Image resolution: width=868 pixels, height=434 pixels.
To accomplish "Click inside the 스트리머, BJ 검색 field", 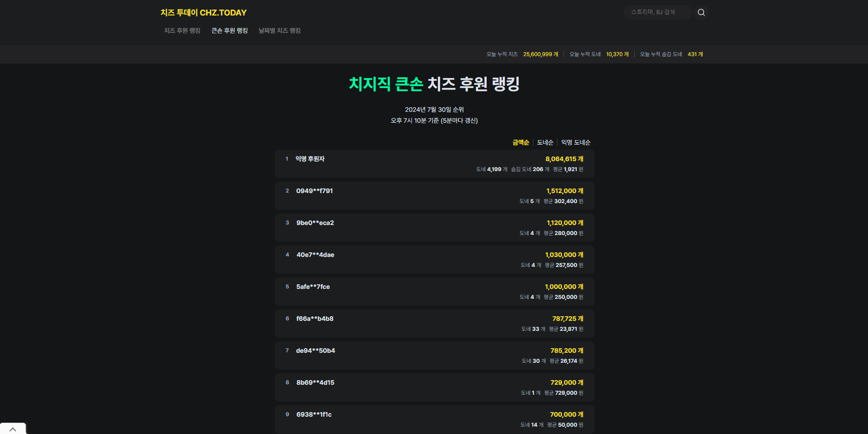I will pyautogui.click(x=658, y=12).
